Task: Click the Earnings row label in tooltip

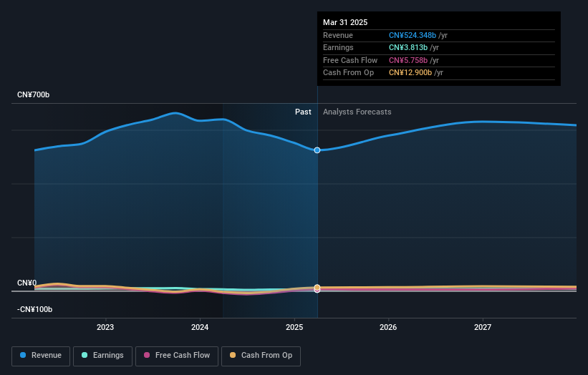Action: pyautogui.click(x=338, y=47)
